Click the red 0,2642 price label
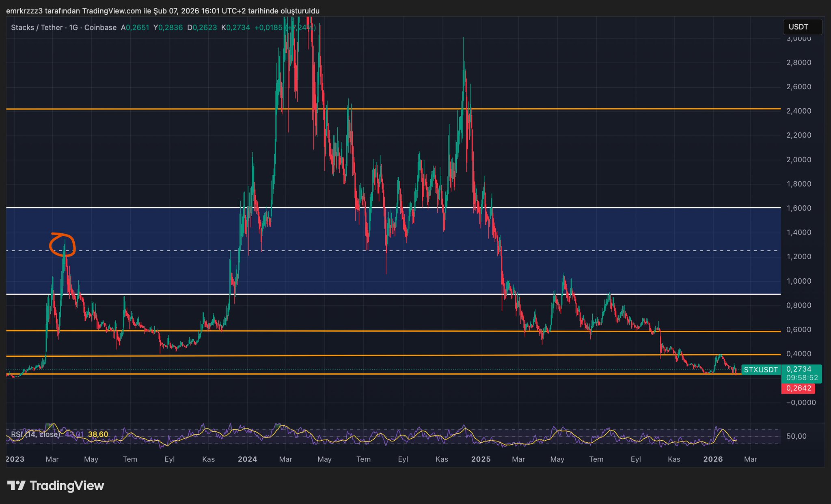This screenshot has height=504, width=831. click(798, 388)
